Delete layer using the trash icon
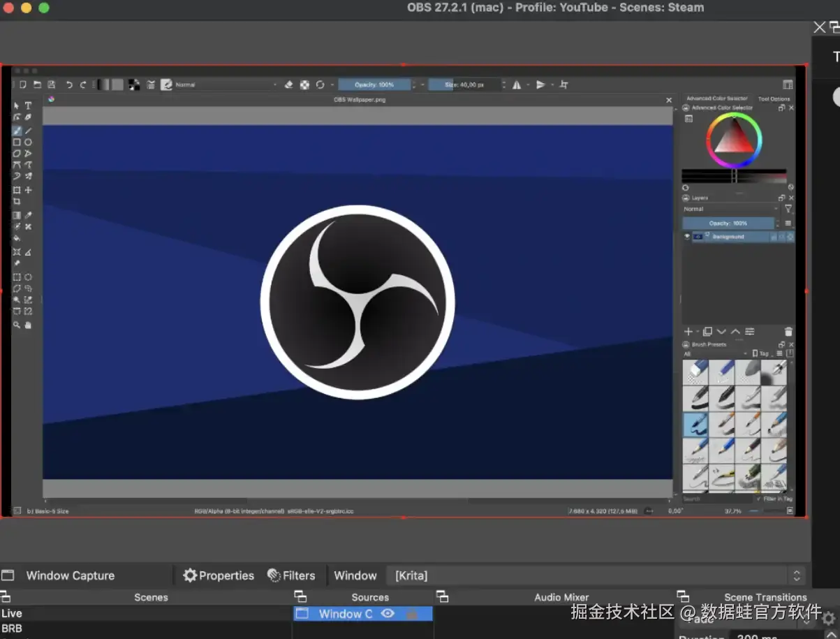 pyautogui.click(x=788, y=332)
